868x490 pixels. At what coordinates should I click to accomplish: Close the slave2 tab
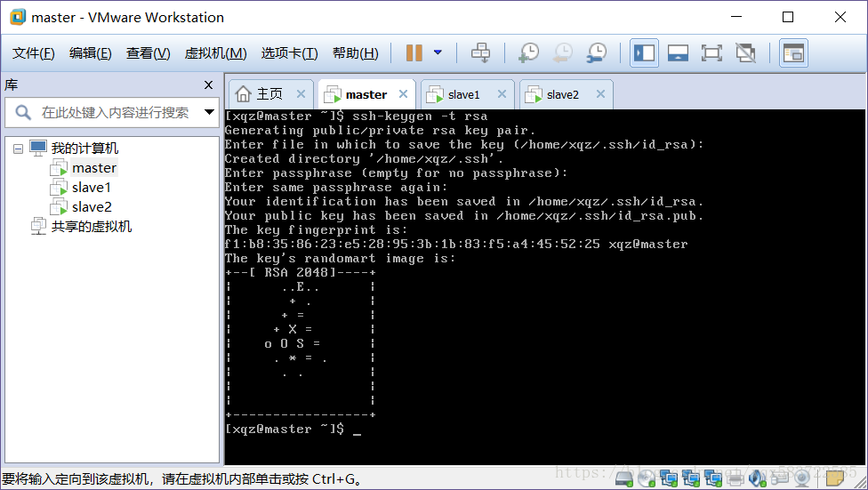(600, 94)
